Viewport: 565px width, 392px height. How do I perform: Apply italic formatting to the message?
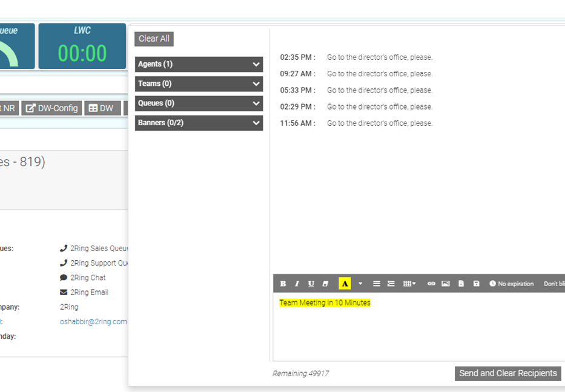point(297,284)
